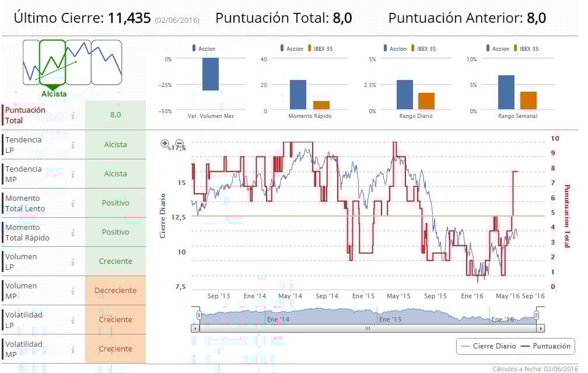
Task: Open info icon for Volumen MP
Action: point(73,291)
